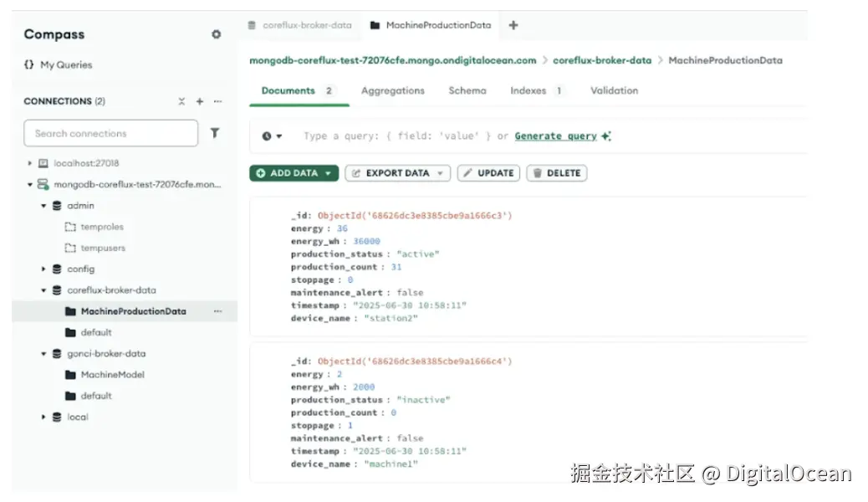Focus the Search connections field
Screen dimensions: 868x502
pyautogui.click(x=110, y=134)
